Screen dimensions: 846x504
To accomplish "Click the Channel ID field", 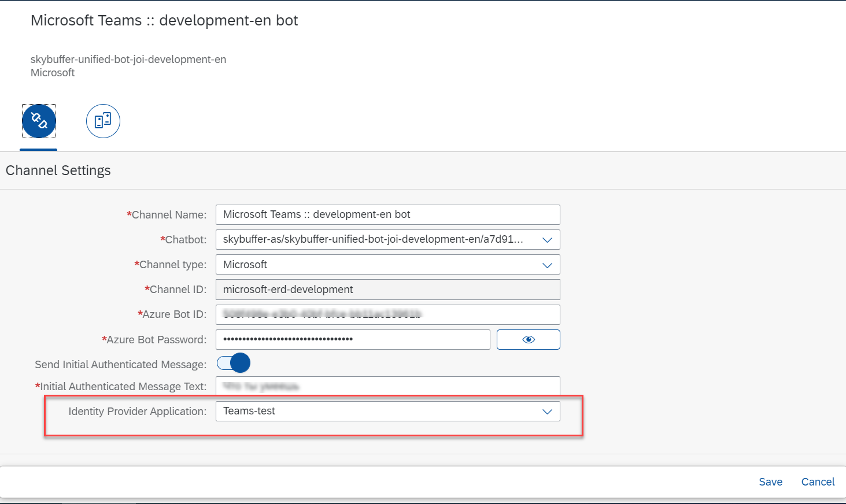I will 387,290.
